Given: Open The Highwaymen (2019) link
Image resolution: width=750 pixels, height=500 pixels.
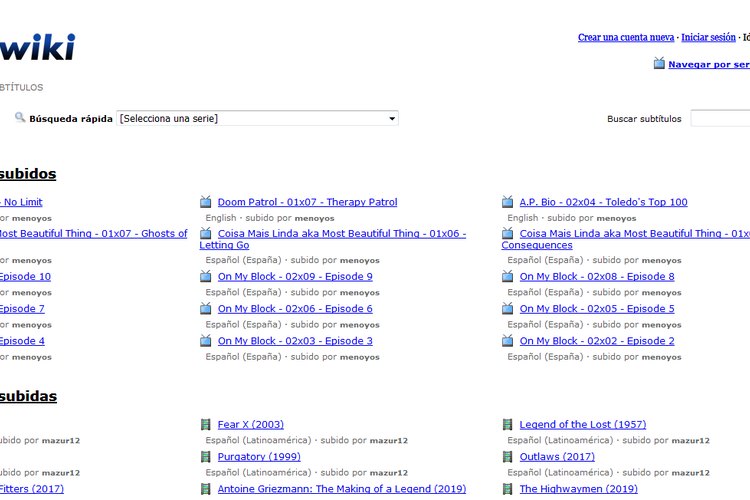Looking at the screenshot, I should pyautogui.click(x=579, y=489).
